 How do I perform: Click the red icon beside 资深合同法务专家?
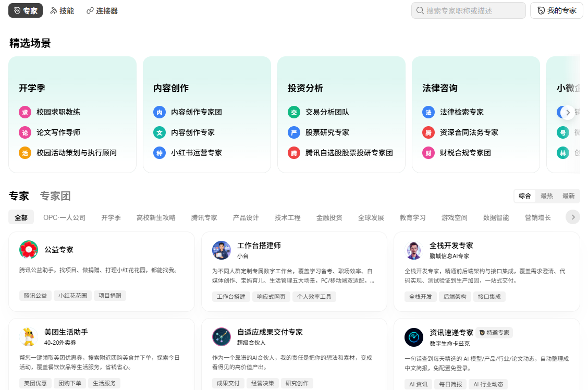tap(428, 132)
